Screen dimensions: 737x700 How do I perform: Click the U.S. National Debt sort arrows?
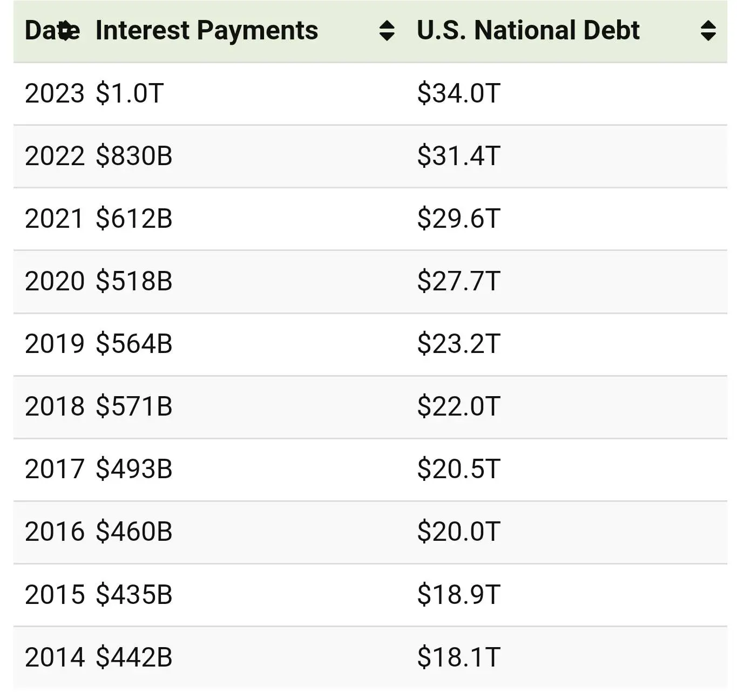pyautogui.click(x=708, y=31)
